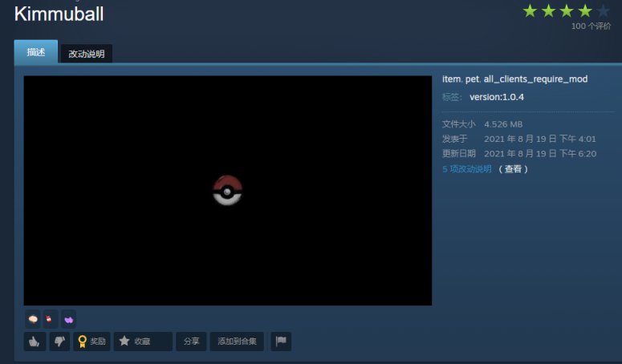The width and height of the screenshot is (622, 364).
Task: Give an award with 奖励 button
Action: click(91, 341)
